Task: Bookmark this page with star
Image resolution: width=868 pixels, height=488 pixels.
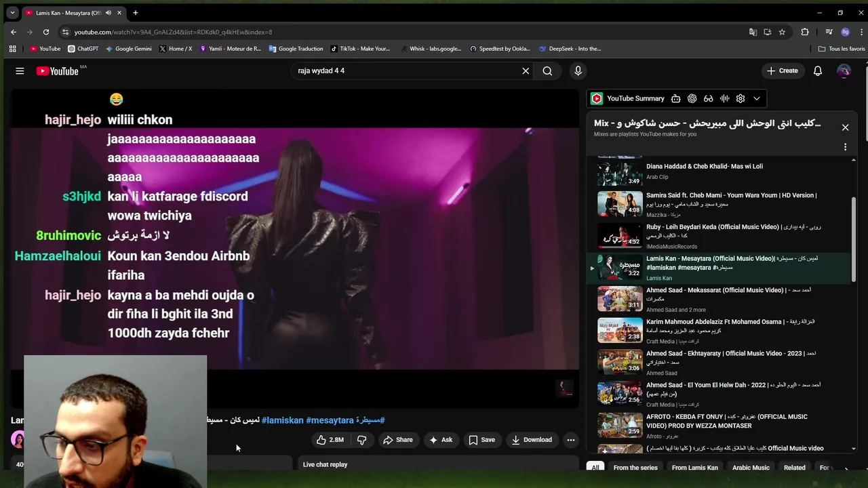Action: (x=782, y=32)
